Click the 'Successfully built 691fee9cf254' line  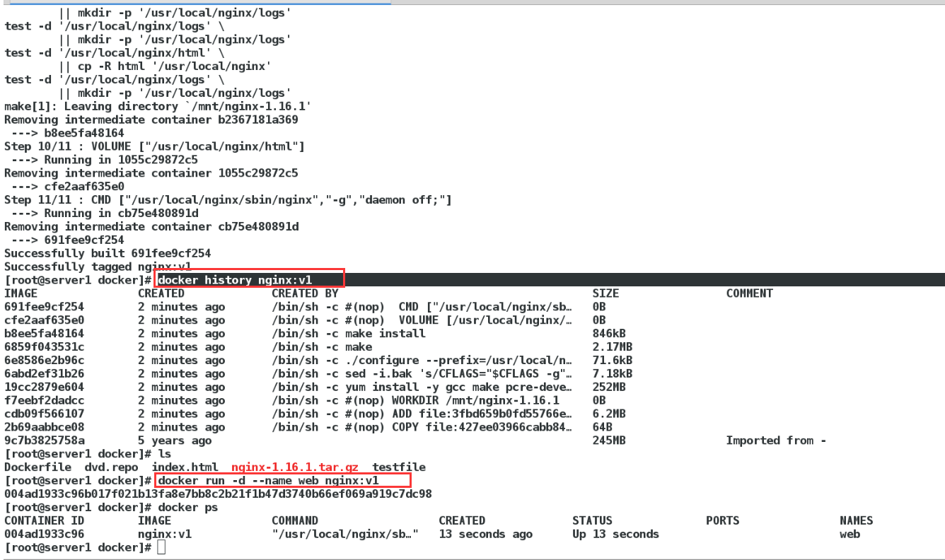[108, 253]
